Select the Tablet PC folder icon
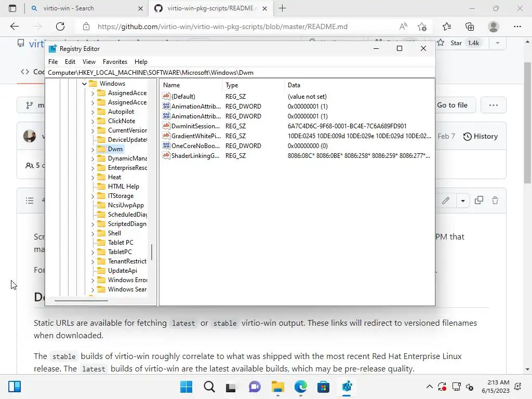This screenshot has height=399, width=532. tap(101, 242)
